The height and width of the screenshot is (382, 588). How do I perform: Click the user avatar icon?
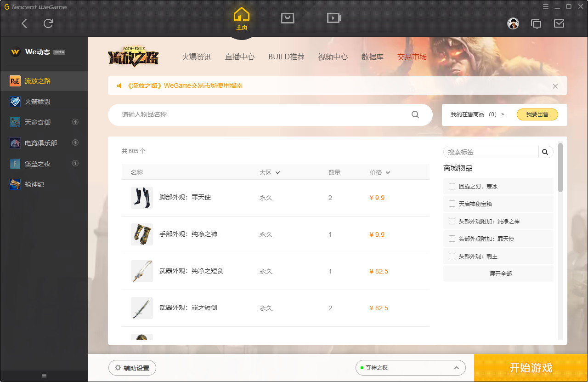coord(513,23)
